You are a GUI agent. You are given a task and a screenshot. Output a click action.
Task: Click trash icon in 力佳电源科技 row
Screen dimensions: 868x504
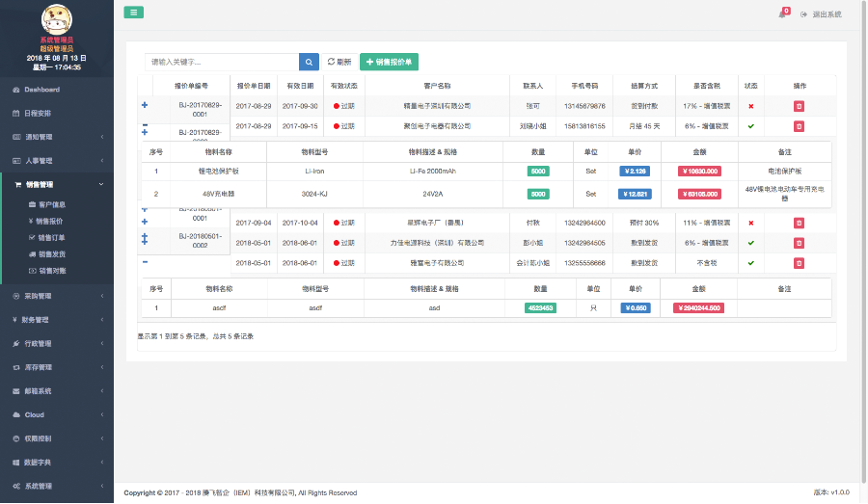[799, 243]
